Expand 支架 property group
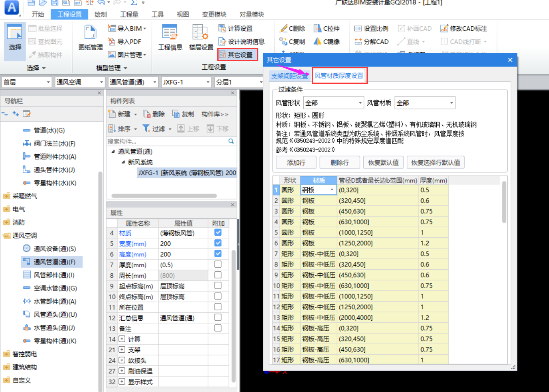This screenshot has height=392, width=549. 122,349
